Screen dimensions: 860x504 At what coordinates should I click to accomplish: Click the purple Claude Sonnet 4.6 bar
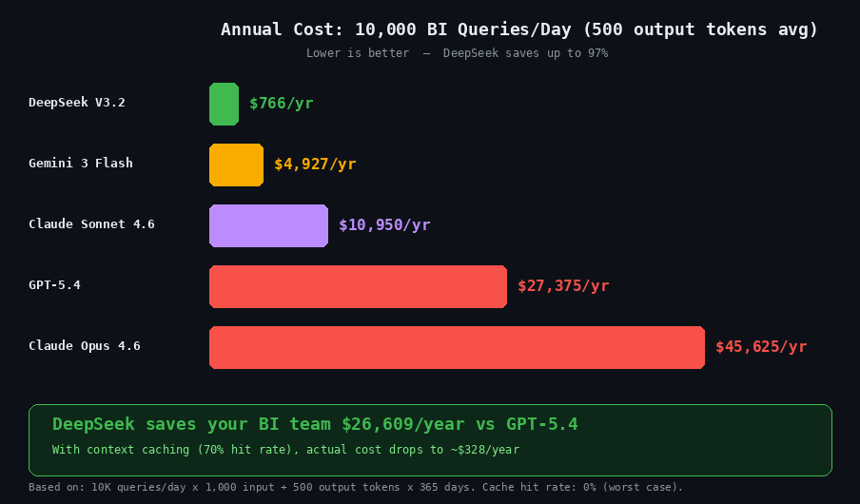[x=268, y=226]
